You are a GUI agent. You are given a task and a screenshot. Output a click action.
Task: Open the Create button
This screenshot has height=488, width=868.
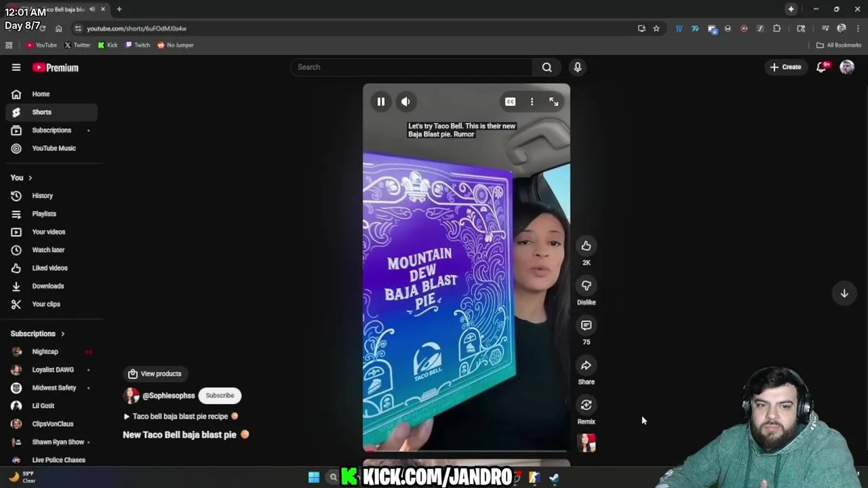click(x=785, y=67)
